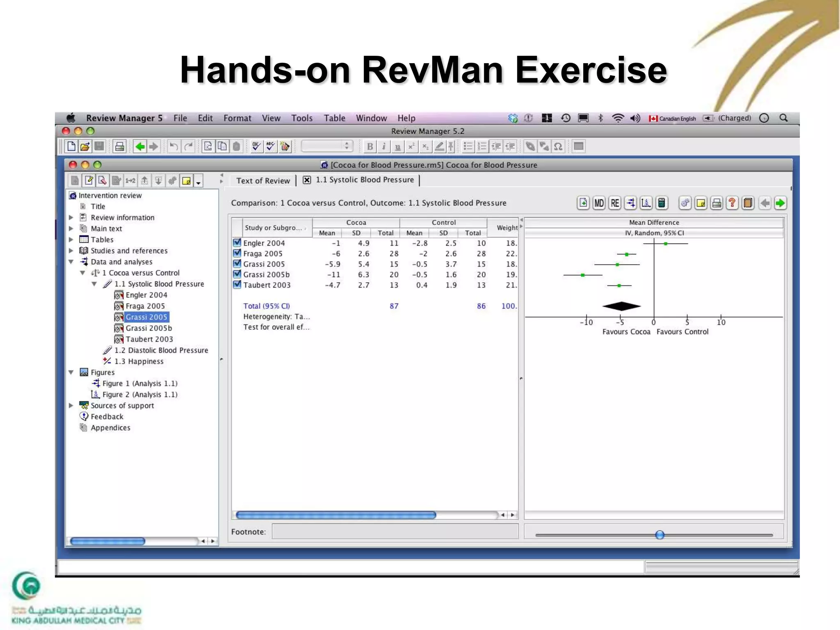This screenshot has height=630, width=840.
Task: Click the Bold formatting icon
Action: pos(370,146)
